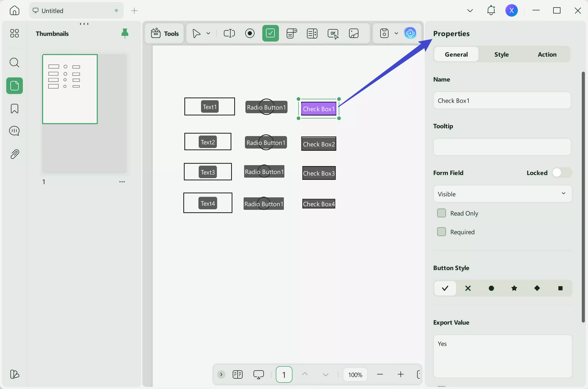Switch to the Style tab in Properties
588x389 pixels.
point(501,54)
